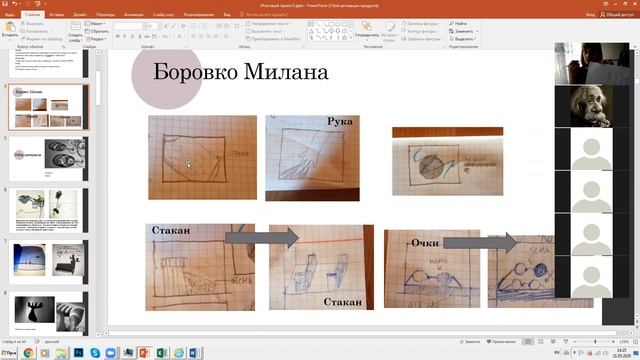Click the PowerPoint taskbar icon
The image size is (640, 360).
click(144, 353)
